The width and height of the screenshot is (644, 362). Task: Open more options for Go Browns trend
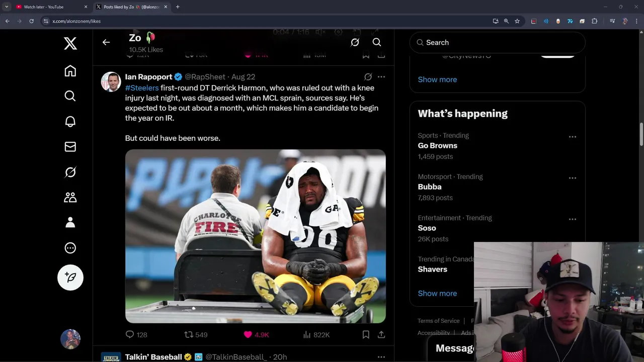pyautogui.click(x=573, y=137)
